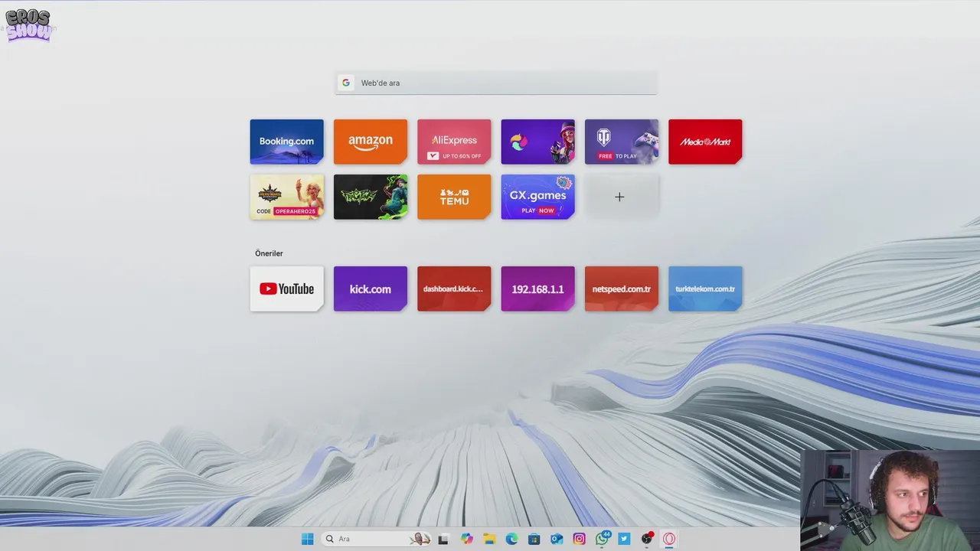
Task: Open the YouTube suggestion tile
Action: click(286, 289)
